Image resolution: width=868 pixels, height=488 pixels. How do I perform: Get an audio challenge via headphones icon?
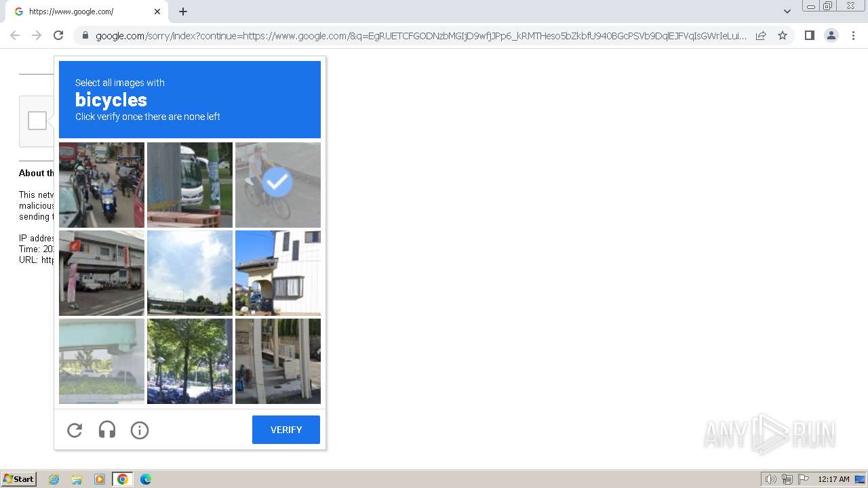pyautogui.click(x=107, y=430)
